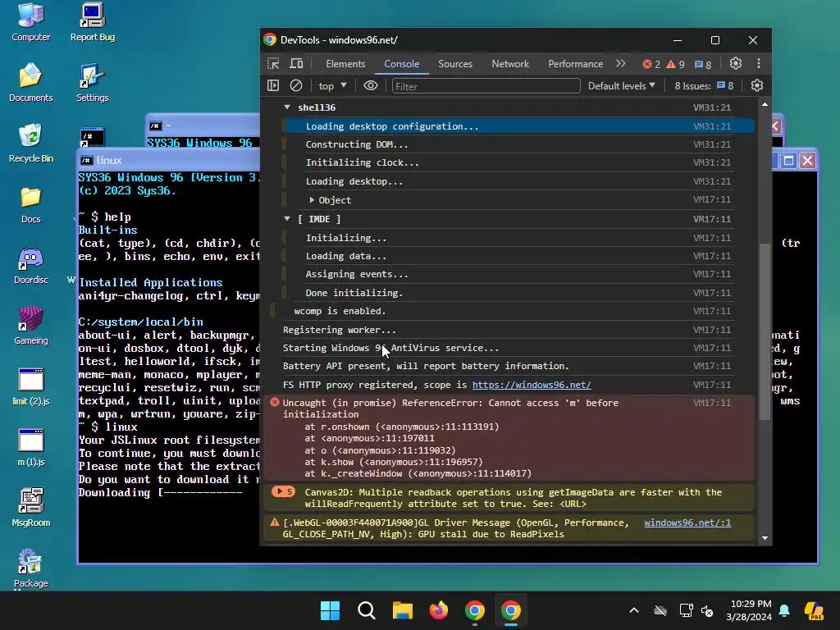Show more DevTools tabs via the chevron
Screen dimensions: 840x630
(620, 63)
